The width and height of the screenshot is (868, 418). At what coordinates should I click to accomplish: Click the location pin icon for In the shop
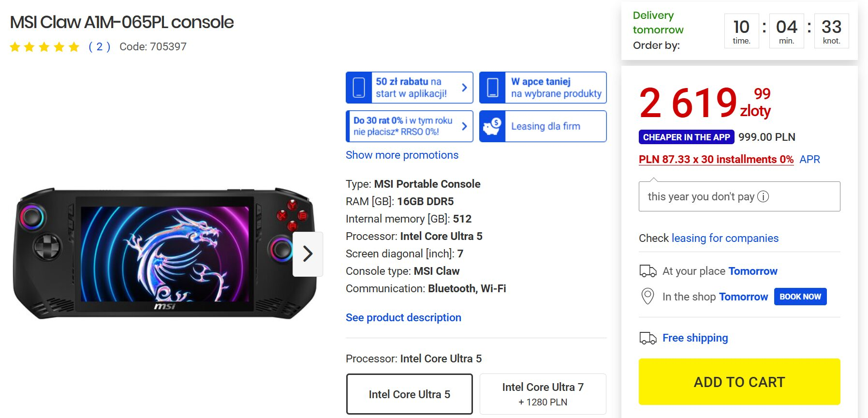[647, 296]
